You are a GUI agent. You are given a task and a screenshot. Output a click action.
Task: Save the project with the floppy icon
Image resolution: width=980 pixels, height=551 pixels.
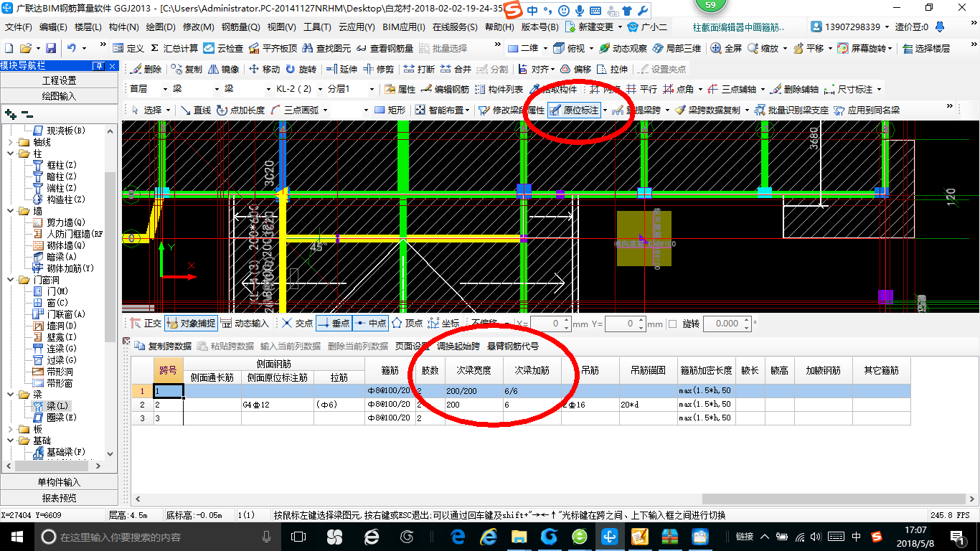[51, 48]
